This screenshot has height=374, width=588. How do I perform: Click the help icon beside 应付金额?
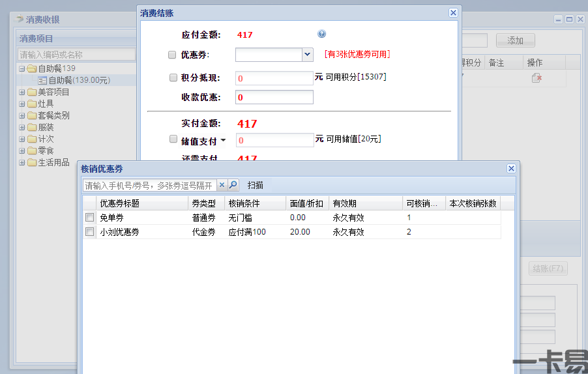321,34
